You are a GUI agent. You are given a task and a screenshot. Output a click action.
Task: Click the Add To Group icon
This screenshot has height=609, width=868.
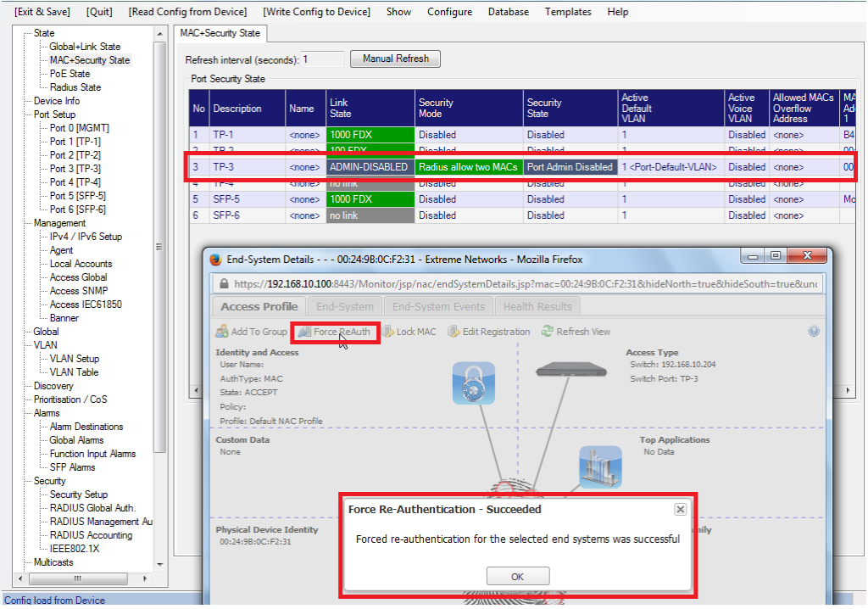click(x=222, y=332)
